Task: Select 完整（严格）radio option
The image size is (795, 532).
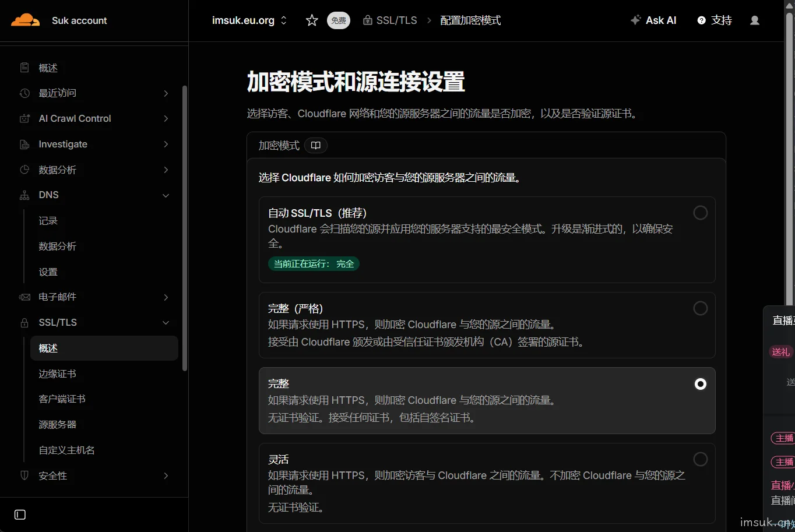Action: tap(701, 308)
